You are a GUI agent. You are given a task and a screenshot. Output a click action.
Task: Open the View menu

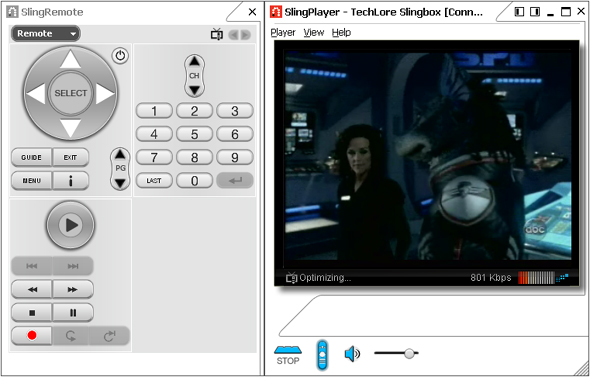click(x=314, y=33)
